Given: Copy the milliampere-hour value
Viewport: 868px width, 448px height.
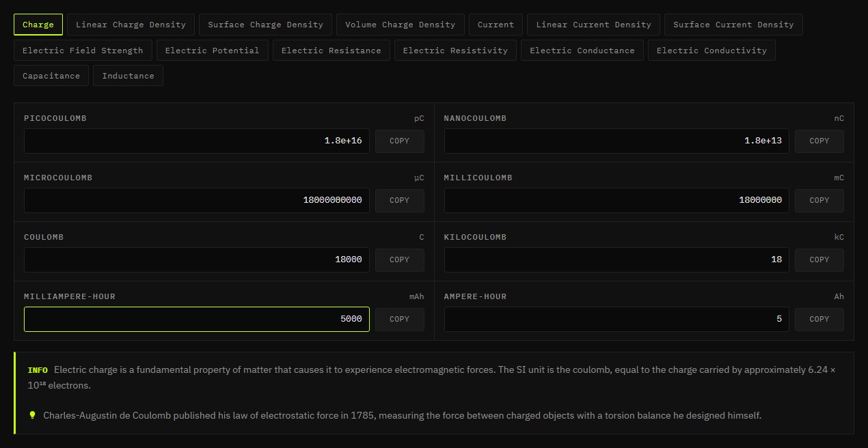Looking at the screenshot, I should pos(399,319).
